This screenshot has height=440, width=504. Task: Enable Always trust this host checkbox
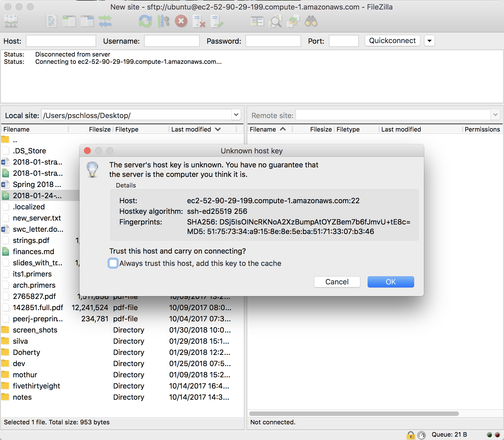[x=113, y=263]
